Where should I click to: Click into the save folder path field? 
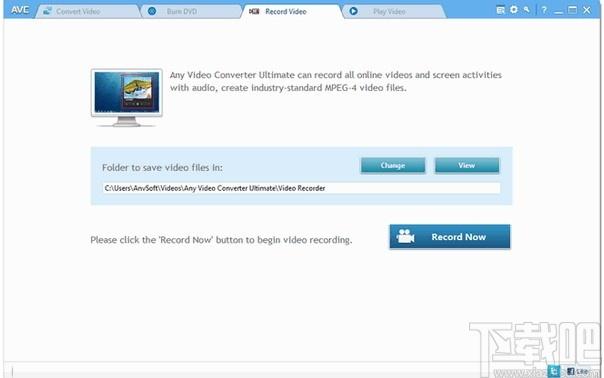pyautogui.click(x=301, y=188)
